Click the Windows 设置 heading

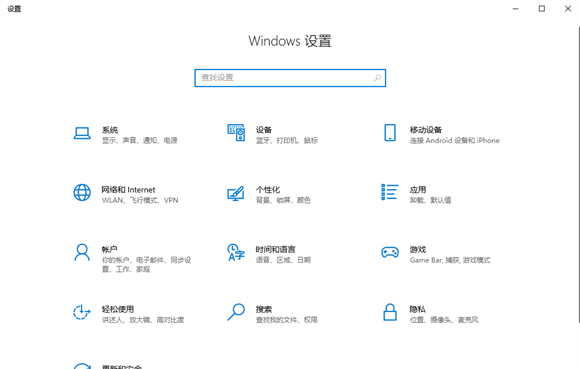[290, 41]
